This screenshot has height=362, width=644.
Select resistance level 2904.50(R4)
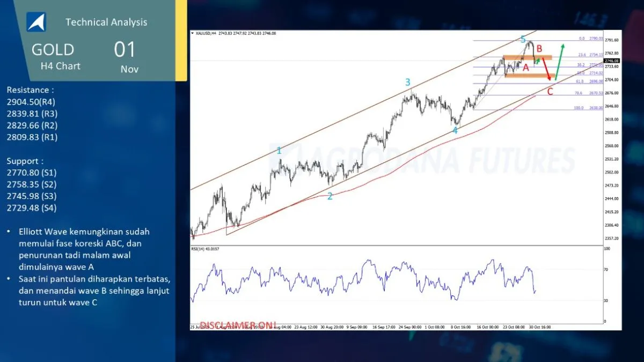(x=31, y=102)
